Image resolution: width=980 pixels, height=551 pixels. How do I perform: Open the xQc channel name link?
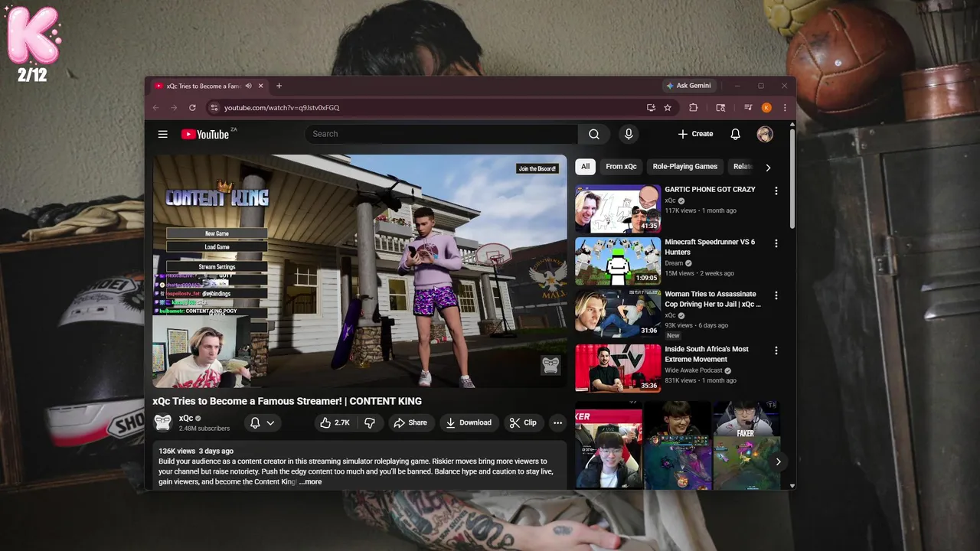[186, 419]
